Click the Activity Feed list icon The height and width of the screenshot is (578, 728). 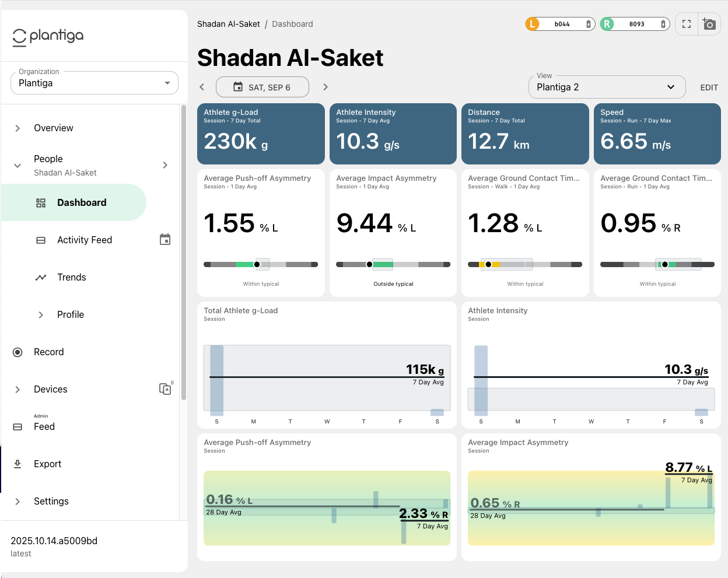(41, 240)
